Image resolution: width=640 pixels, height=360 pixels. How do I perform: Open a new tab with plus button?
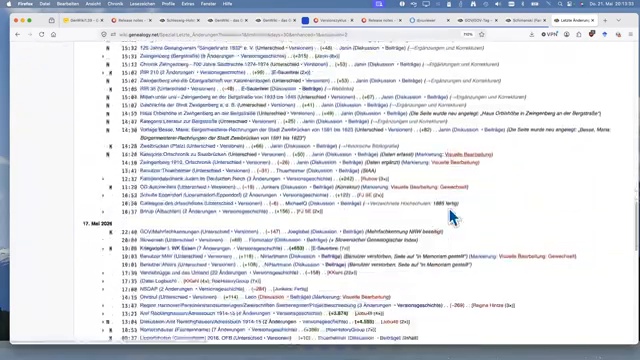coord(605,20)
